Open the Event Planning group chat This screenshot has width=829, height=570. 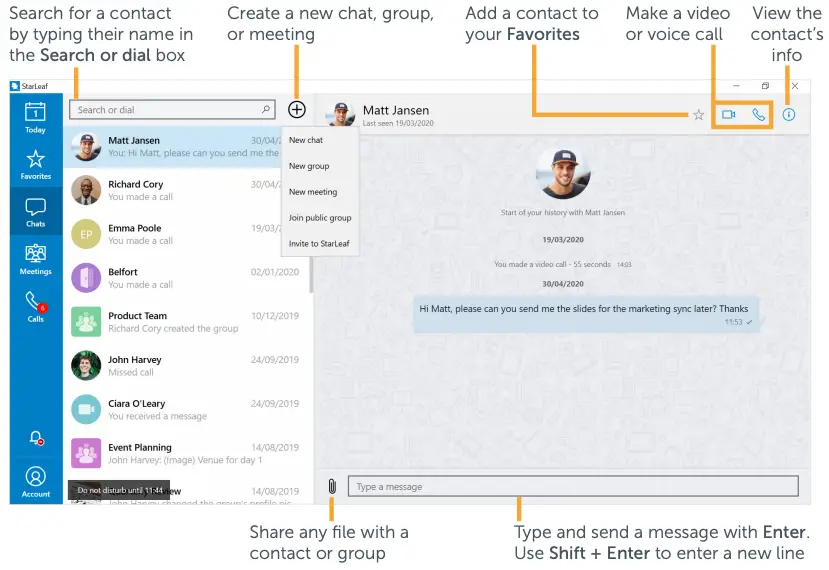(x=187, y=453)
